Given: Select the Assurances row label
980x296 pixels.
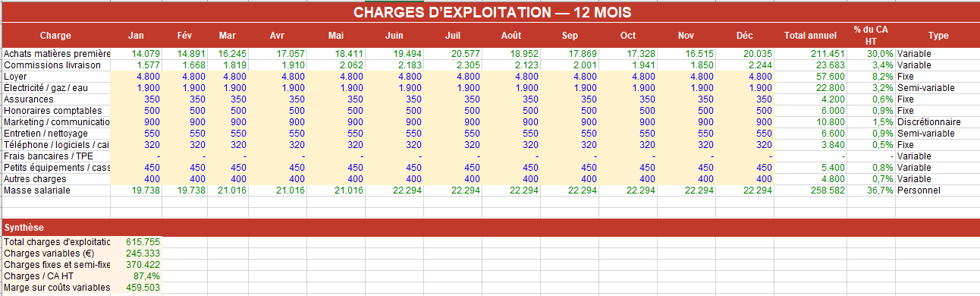Looking at the screenshot, I should (29, 99).
